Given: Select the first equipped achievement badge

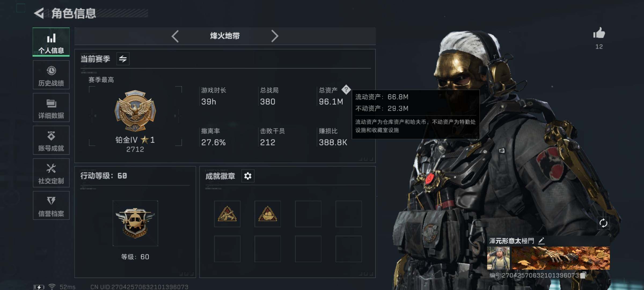Looking at the screenshot, I should click(x=227, y=214).
